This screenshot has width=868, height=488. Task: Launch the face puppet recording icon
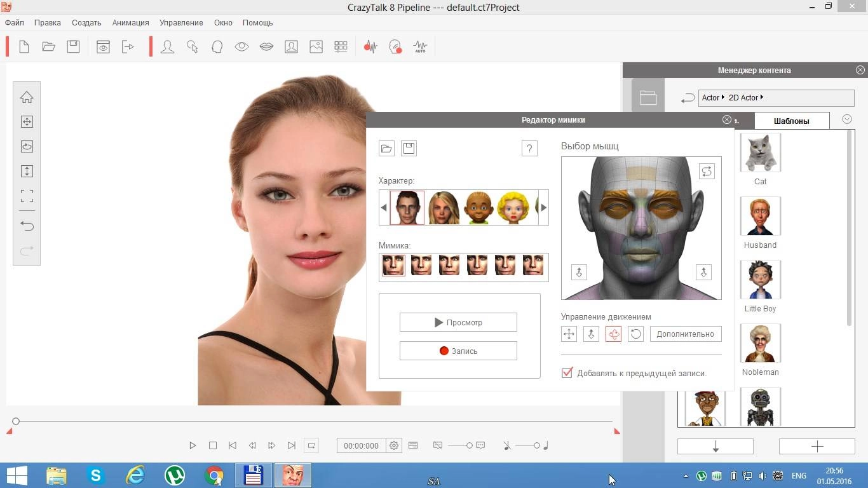click(x=395, y=46)
